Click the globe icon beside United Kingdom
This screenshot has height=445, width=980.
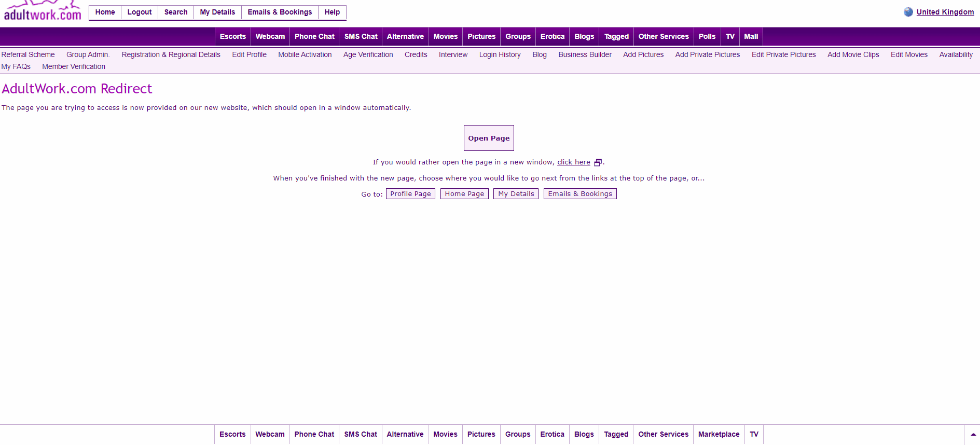[x=908, y=12]
